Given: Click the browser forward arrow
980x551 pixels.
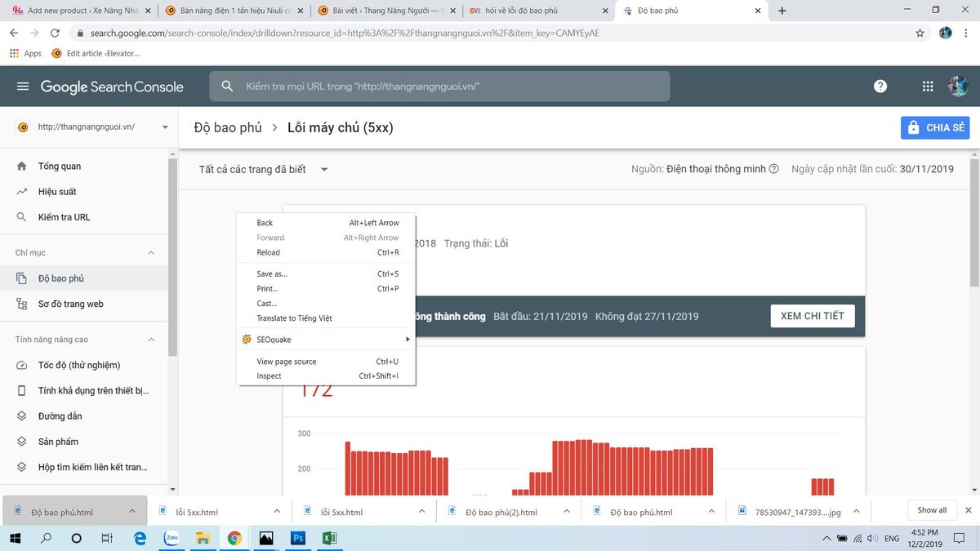Looking at the screenshot, I should (35, 33).
